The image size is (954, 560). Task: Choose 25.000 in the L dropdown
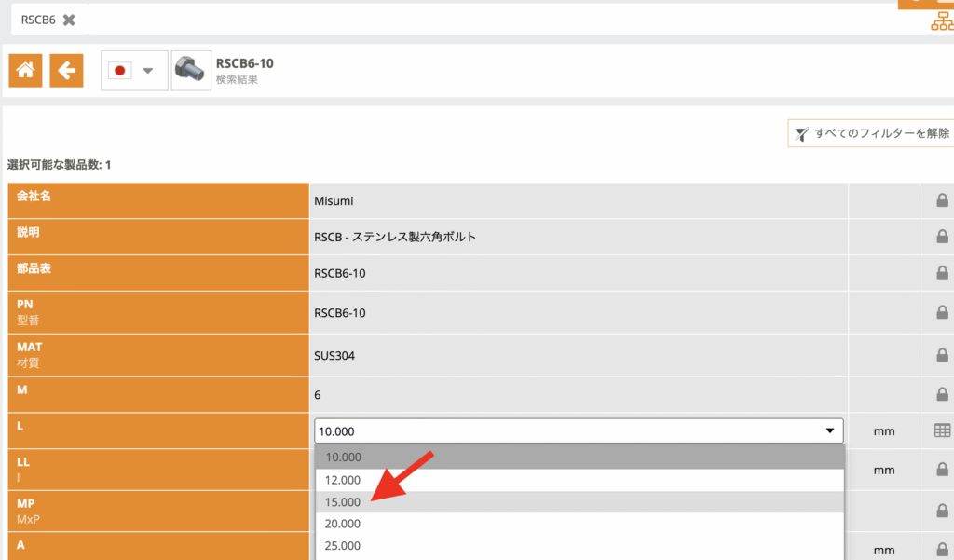(x=343, y=546)
